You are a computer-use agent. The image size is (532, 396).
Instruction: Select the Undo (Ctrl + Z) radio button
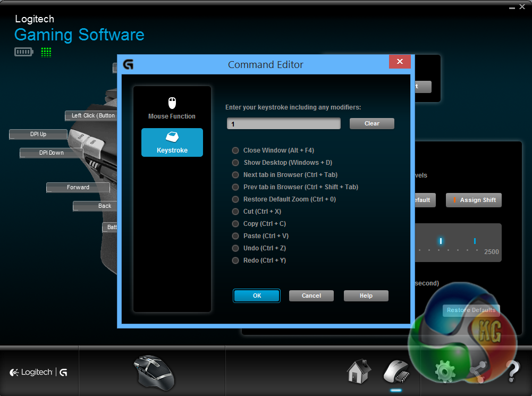(x=235, y=248)
